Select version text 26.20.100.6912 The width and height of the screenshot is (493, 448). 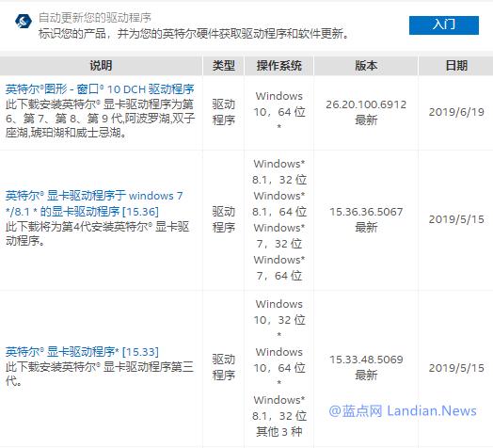(x=366, y=104)
